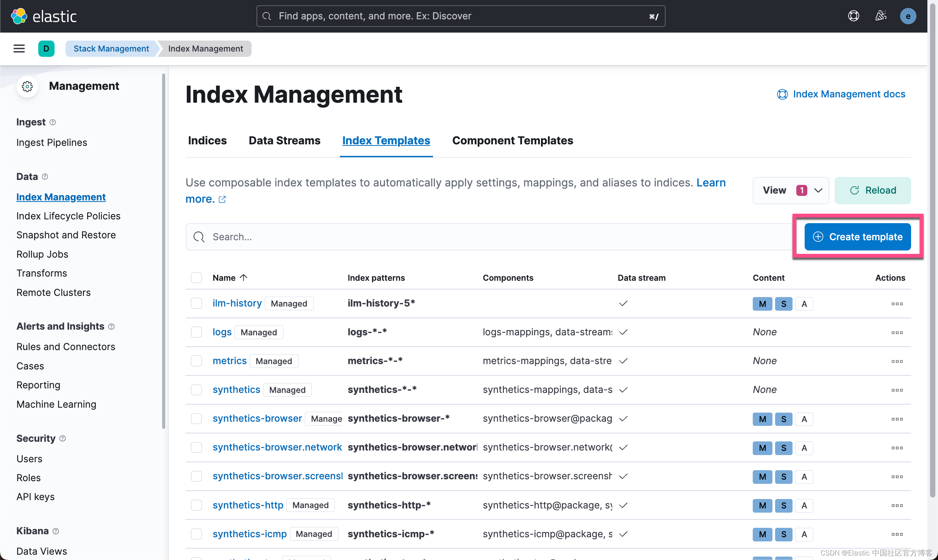
Task: Click the M mappings badge for synthetics-http
Action: tap(762, 505)
